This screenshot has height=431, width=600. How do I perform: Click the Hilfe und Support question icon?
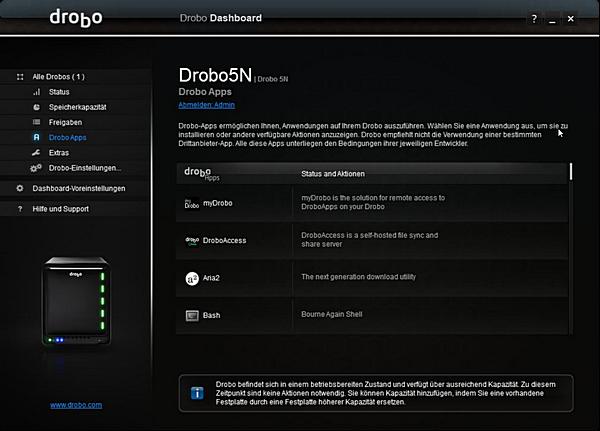[20, 209]
